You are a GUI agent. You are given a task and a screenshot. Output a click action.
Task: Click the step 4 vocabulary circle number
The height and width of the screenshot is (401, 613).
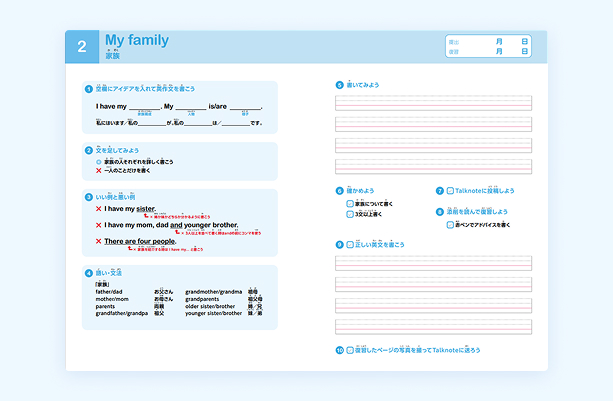click(x=89, y=272)
